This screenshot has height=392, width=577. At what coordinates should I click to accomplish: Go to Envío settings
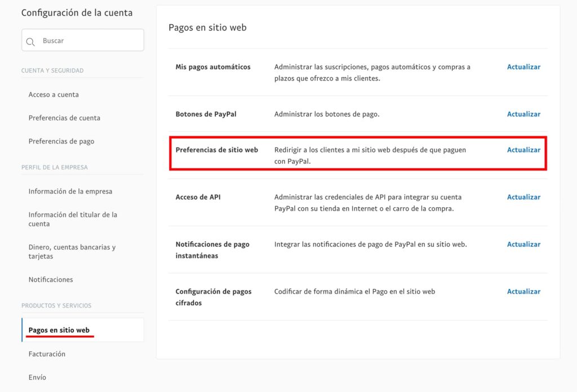(38, 377)
